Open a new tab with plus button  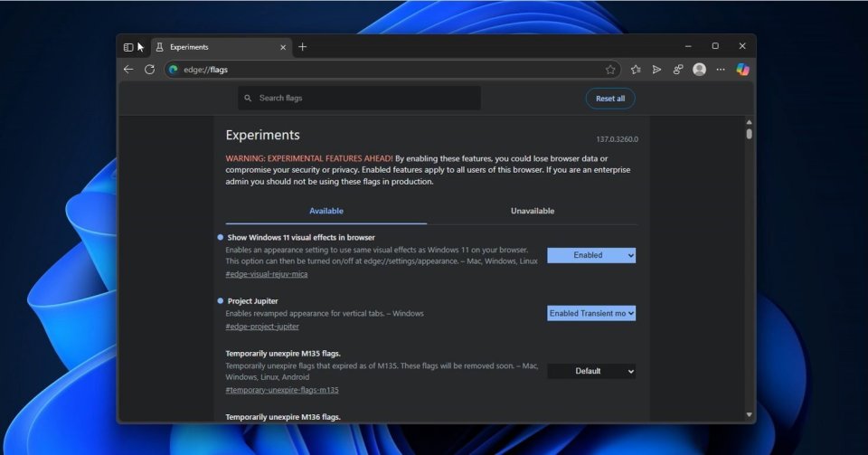[x=302, y=47]
